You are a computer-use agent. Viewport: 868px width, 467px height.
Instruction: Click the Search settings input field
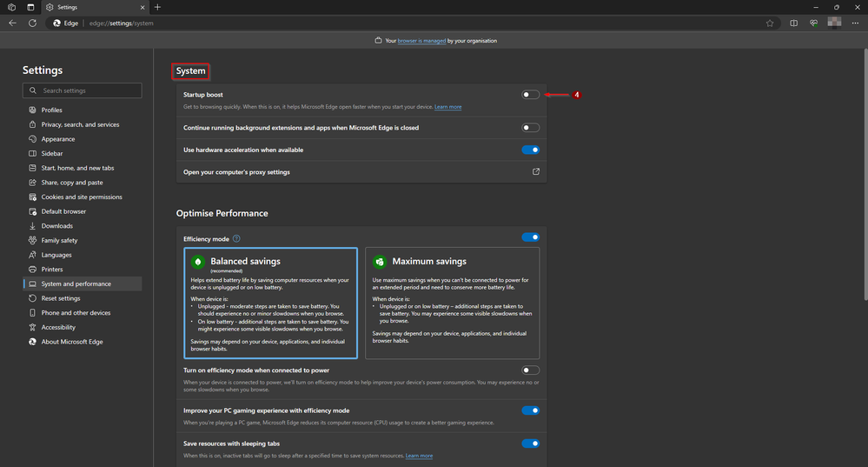[x=82, y=90]
